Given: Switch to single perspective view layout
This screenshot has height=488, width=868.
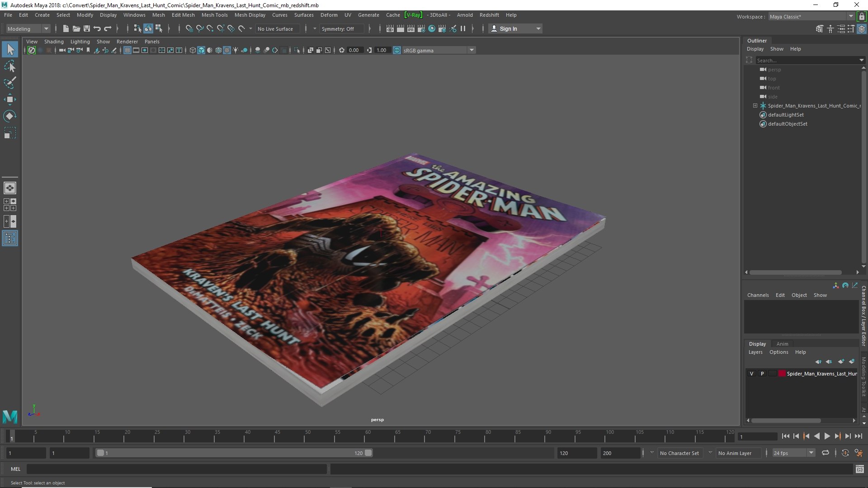Looking at the screenshot, I should [10, 188].
